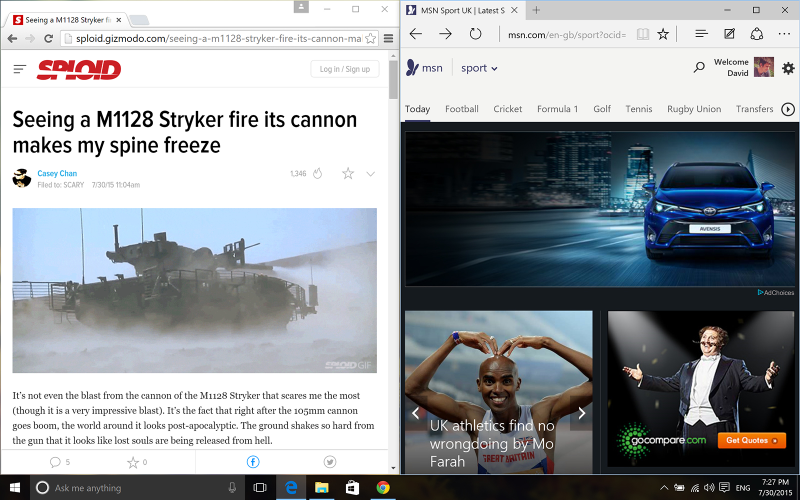Image resolution: width=800 pixels, height=500 pixels.
Task: Select the Today tab on MSN Sport
Action: (417, 109)
